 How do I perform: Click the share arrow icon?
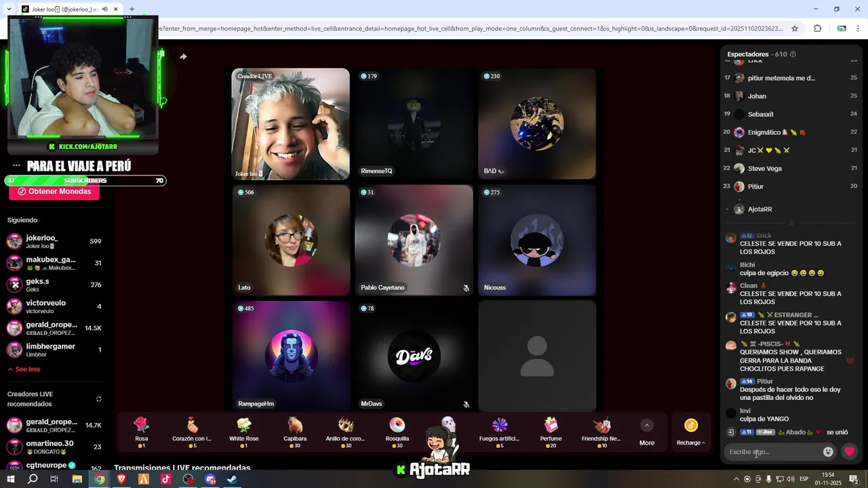(x=183, y=56)
